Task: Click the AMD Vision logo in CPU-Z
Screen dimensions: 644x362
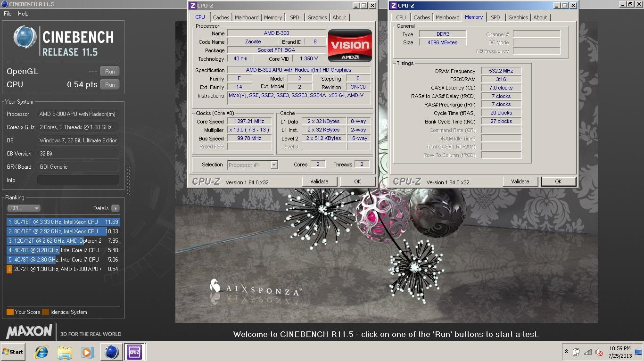Action: coord(350,46)
